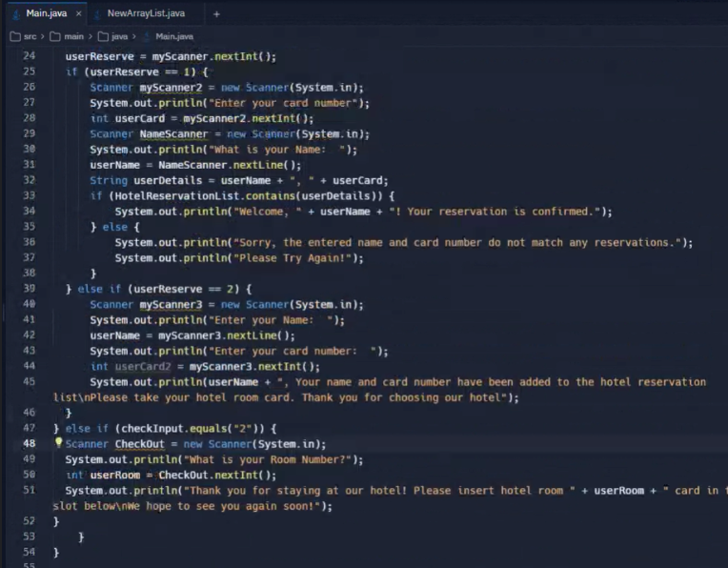Toggle a breakpoint at line number 47
This screenshot has width=728, height=568.
point(29,428)
